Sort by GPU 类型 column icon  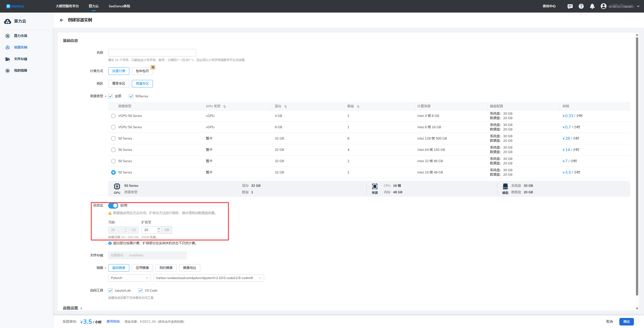(225, 107)
